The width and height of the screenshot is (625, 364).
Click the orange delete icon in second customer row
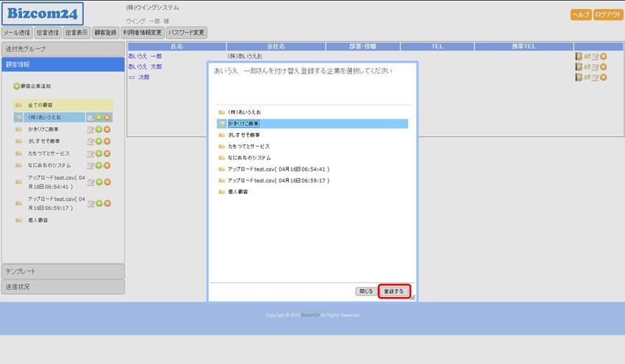pos(604,67)
